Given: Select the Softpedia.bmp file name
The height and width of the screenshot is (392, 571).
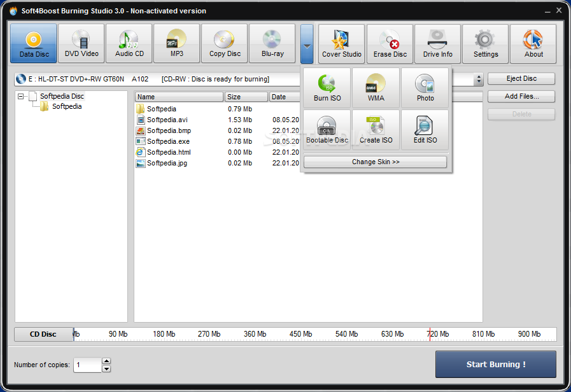Looking at the screenshot, I should click(x=169, y=130).
